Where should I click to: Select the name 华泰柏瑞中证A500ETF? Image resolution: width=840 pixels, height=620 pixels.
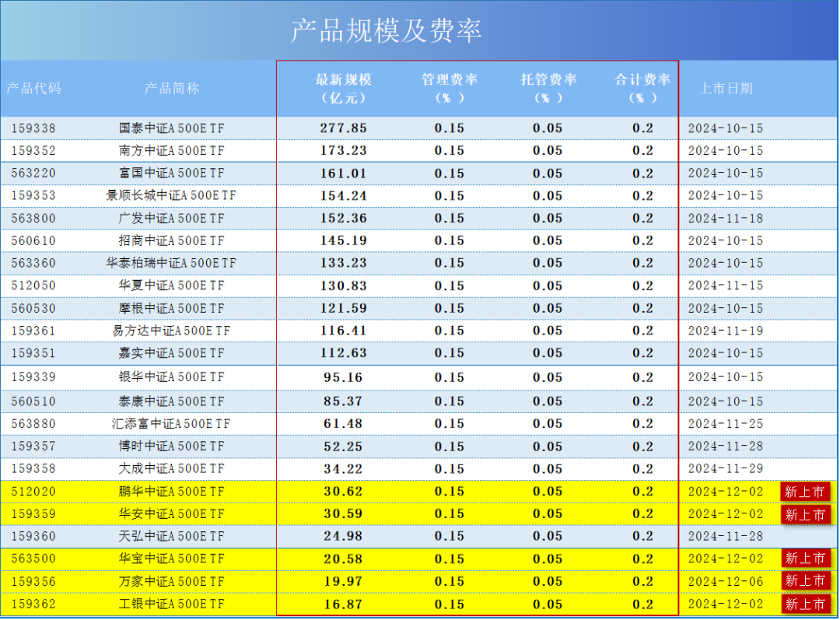pos(171,263)
